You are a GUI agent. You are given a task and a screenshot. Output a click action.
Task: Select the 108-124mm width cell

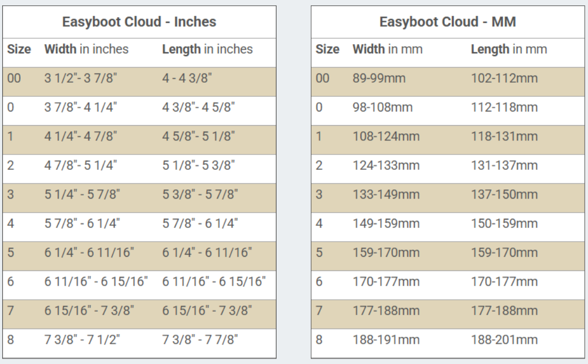(386, 137)
